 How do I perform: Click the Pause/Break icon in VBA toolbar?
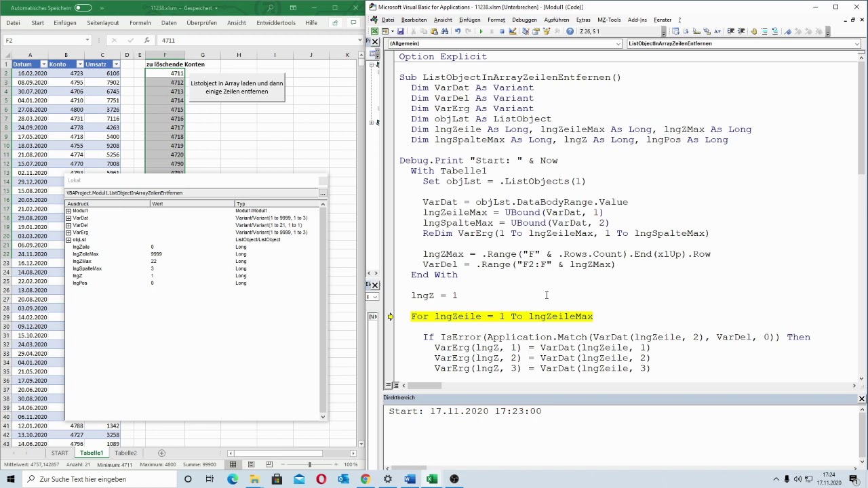point(492,31)
